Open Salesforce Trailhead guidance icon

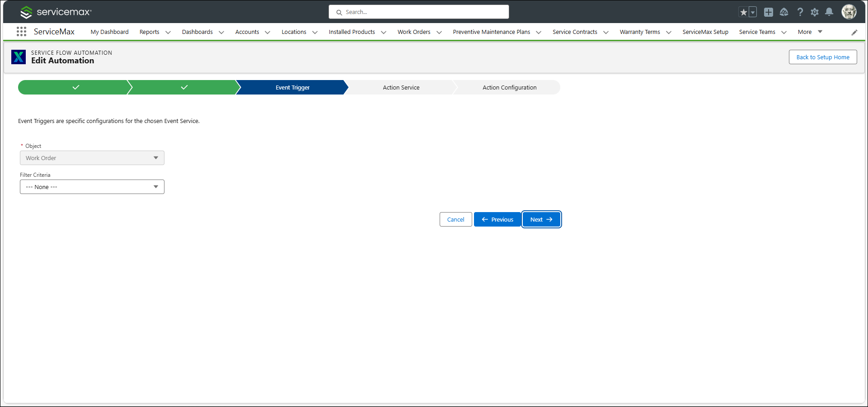click(784, 12)
